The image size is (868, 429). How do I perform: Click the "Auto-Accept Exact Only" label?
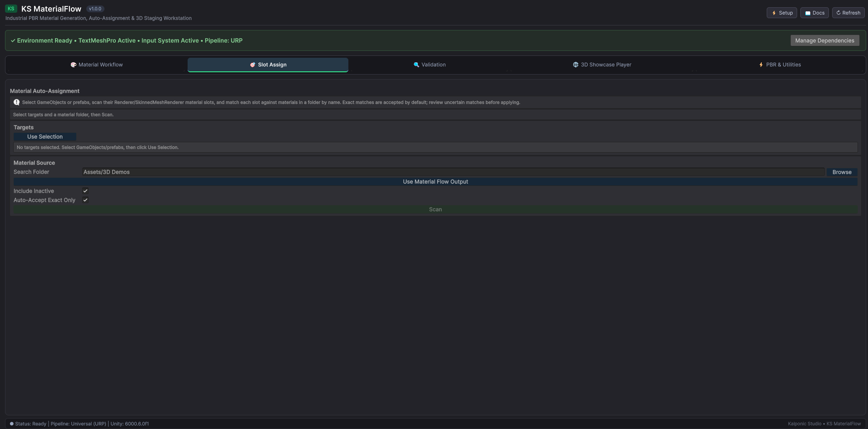coord(45,200)
